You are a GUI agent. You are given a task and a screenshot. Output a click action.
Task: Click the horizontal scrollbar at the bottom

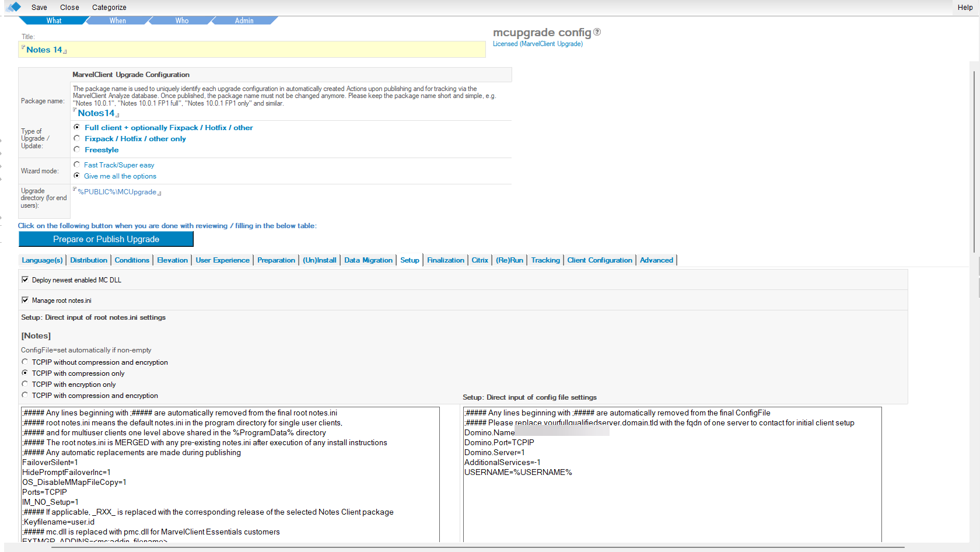(478, 547)
